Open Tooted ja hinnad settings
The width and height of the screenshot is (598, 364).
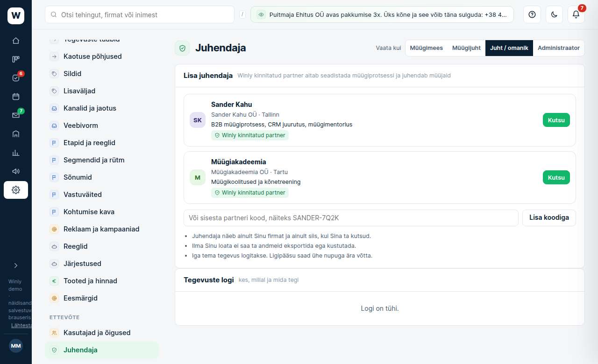[x=102, y=281]
